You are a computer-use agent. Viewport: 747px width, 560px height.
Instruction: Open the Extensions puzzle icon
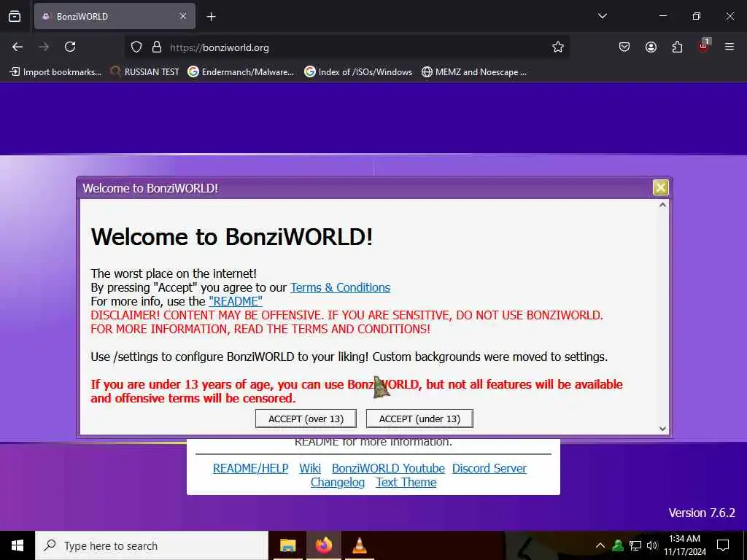677,47
